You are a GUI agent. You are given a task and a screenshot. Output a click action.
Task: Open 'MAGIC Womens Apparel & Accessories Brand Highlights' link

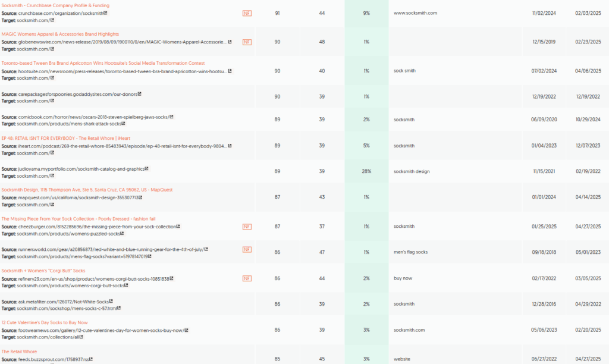point(60,34)
